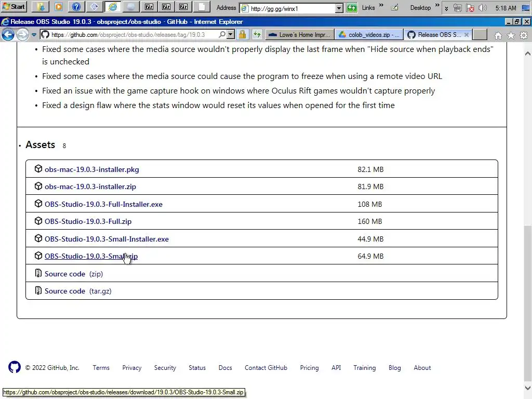
Task: Download OBS-Studio-19.0.3-Full.zip
Action: click(88, 221)
